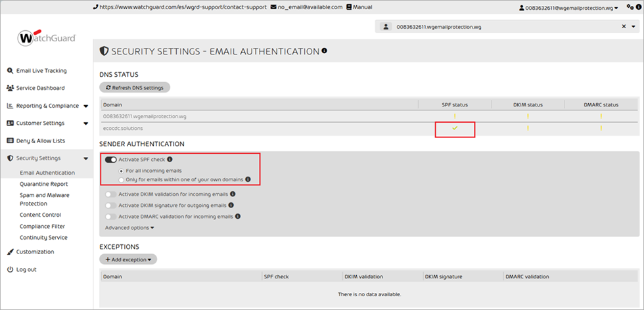The width and height of the screenshot is (644, 310).
Task: Open Spam and Malware Protection
Action: click(45, 200)
